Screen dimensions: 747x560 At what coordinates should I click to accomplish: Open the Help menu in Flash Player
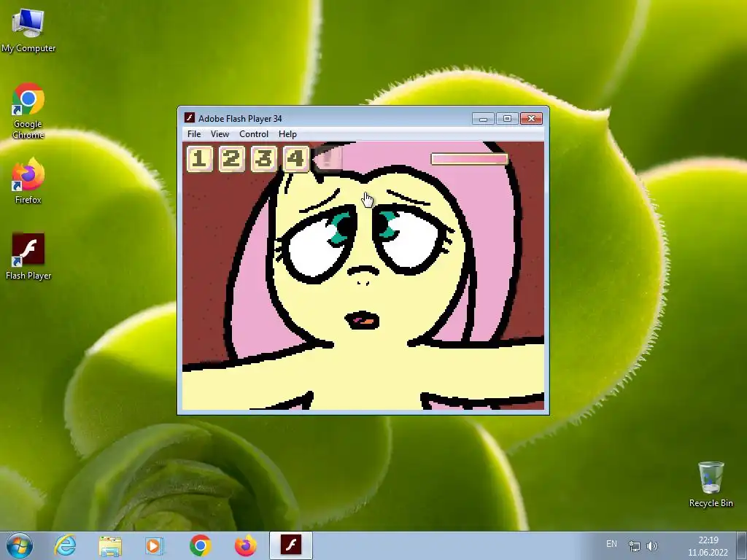(287, 134)
